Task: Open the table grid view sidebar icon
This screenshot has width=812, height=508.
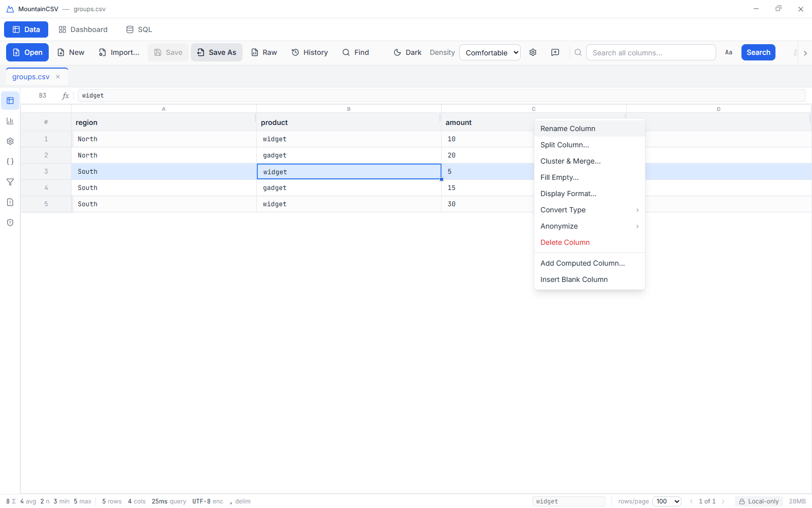Action: tap(10, 101)
